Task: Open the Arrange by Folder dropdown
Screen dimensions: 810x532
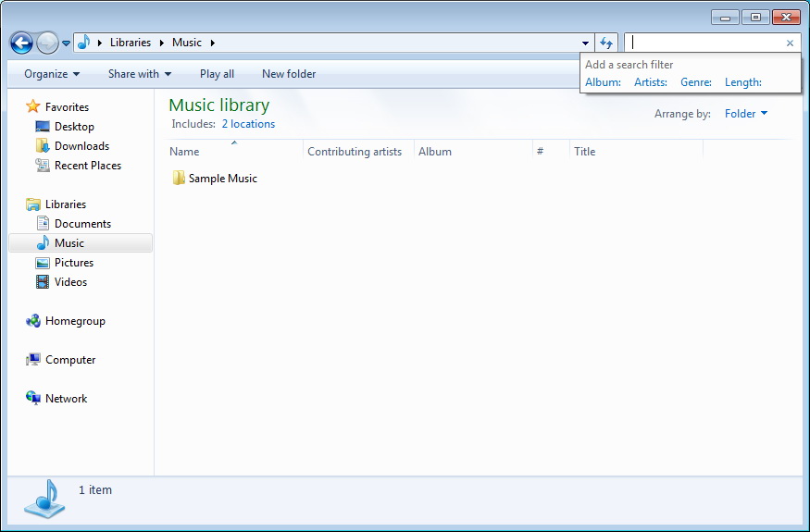Action: click(x=746, y=114)
